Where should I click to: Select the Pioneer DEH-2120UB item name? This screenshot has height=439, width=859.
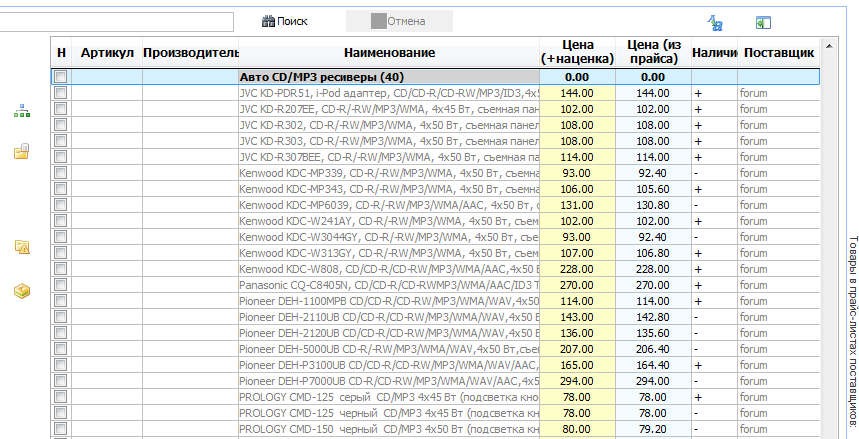(389, 333)
